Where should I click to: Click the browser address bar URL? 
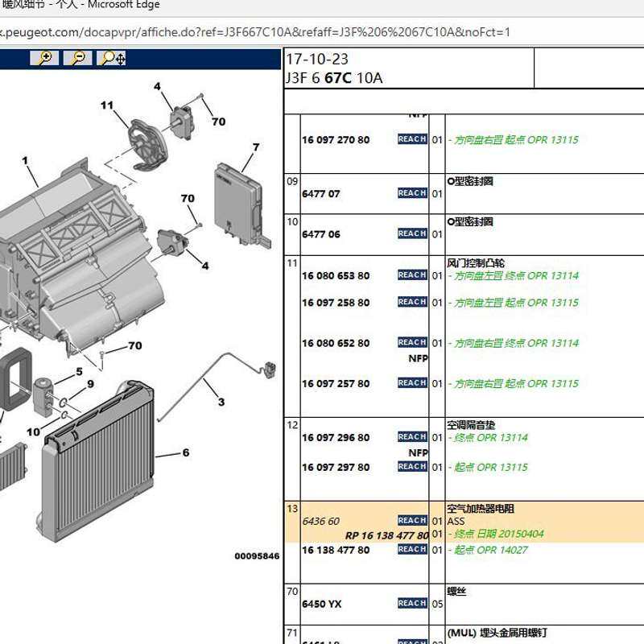tap(254, 32)
